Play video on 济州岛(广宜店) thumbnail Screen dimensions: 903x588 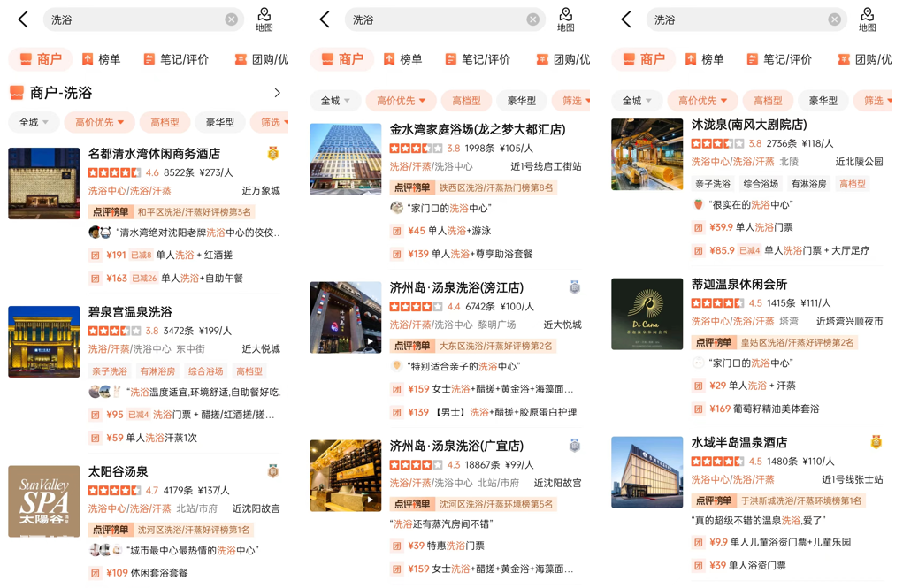click(x=370, y=500)
